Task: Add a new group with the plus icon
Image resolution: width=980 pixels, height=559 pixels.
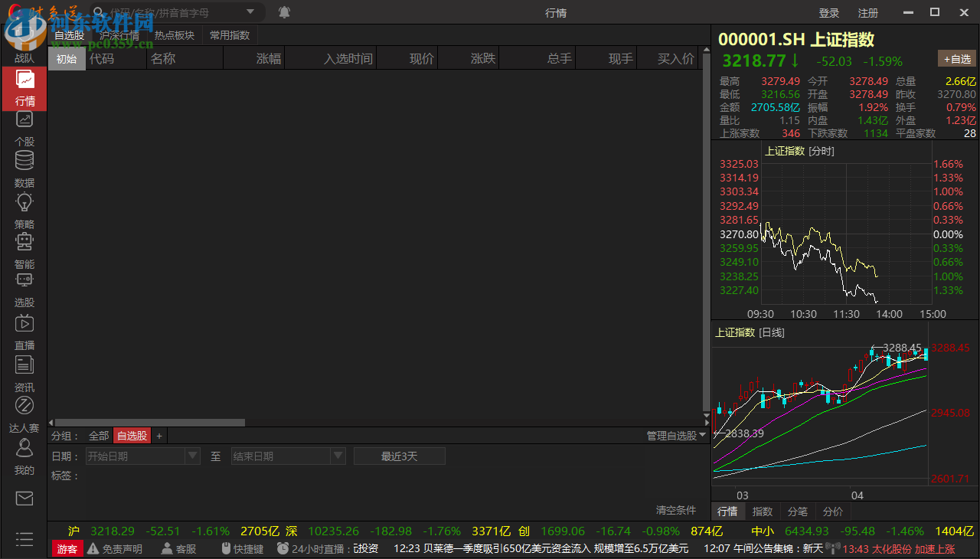Action: coord(159,436)
